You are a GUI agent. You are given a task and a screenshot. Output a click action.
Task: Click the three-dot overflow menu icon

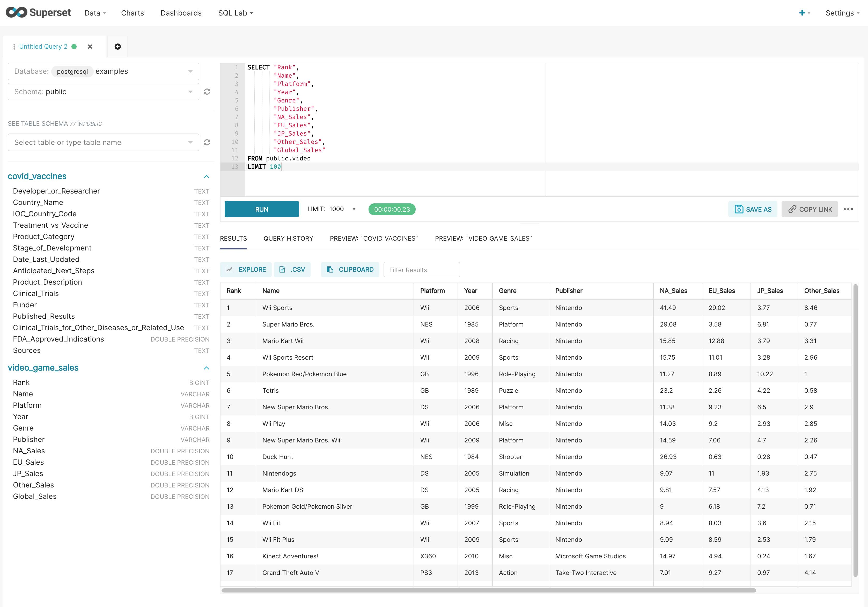(x=849, y=209)
